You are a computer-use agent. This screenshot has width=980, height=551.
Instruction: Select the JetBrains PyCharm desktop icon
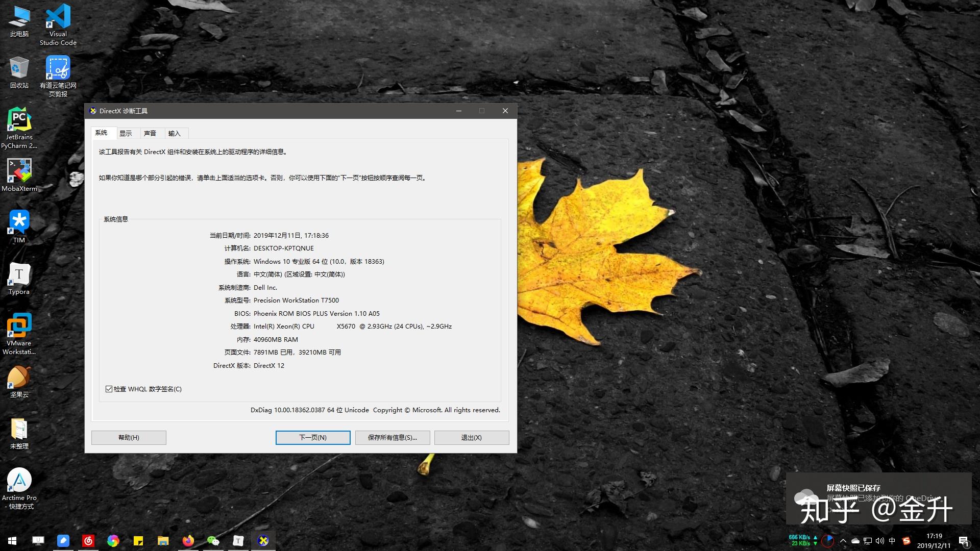[x=19, y=120]
